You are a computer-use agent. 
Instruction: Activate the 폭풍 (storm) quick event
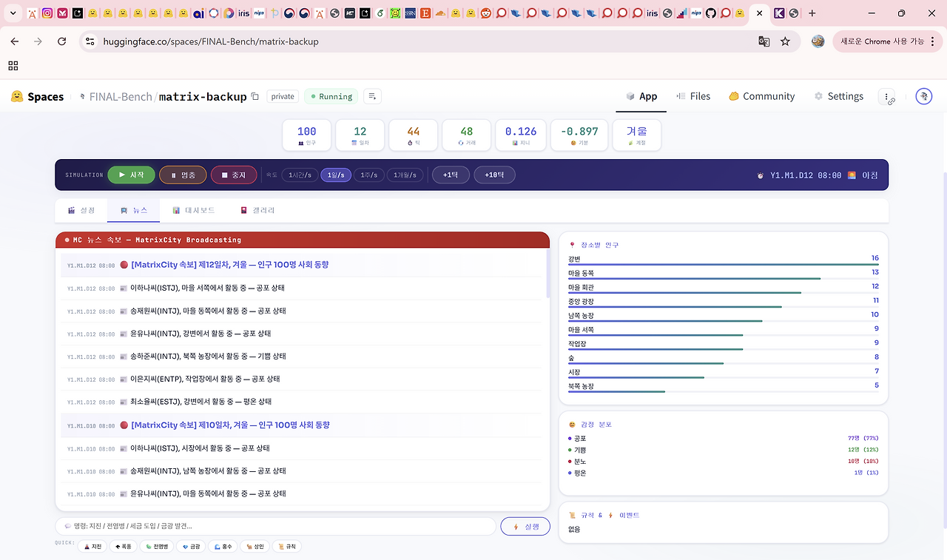point(123,546)
